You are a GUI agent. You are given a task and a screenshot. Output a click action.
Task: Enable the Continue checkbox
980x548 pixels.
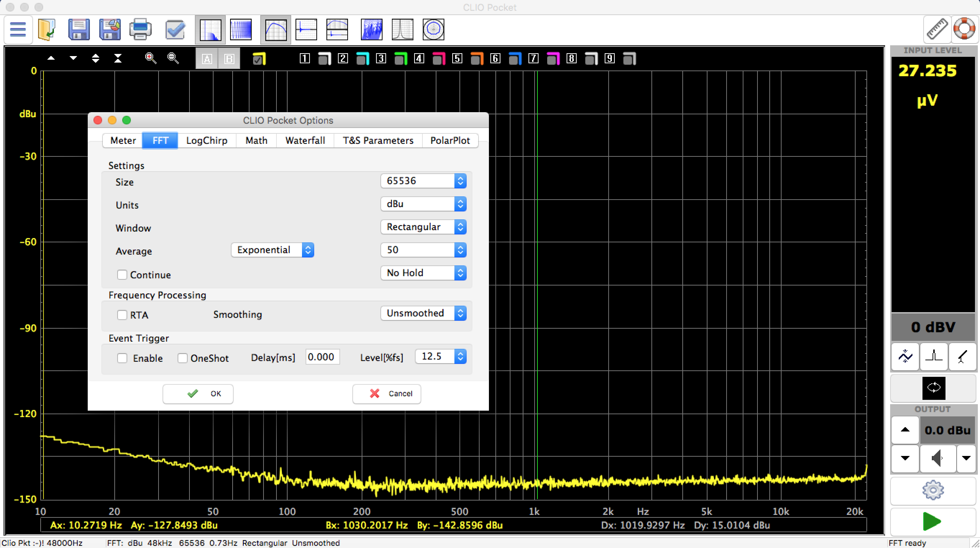(122, 275)
